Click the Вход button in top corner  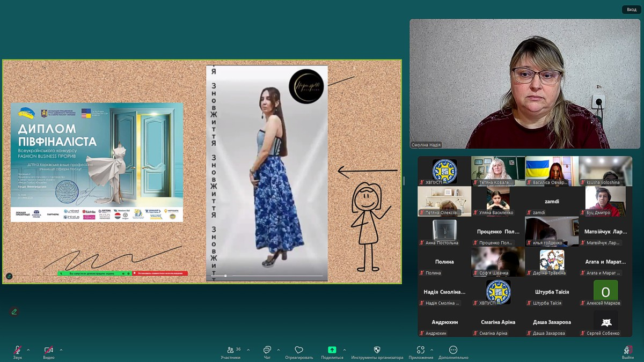point(632,10)
